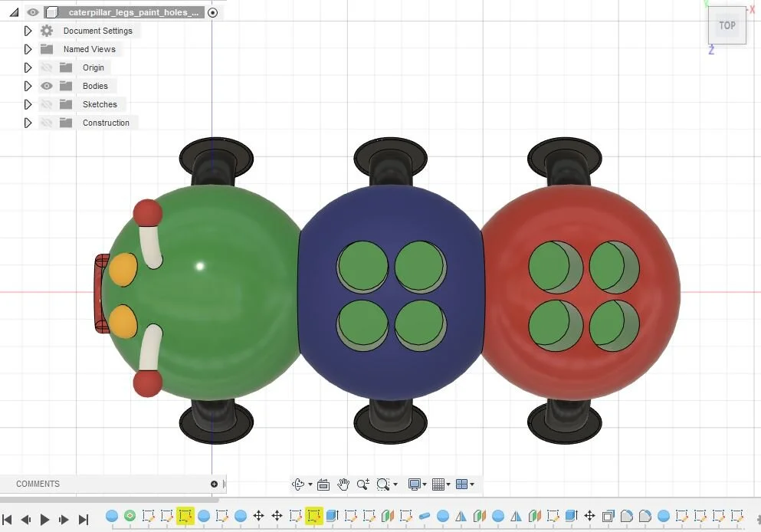Expand the Origin folder
761x532 pixels.
28,67
